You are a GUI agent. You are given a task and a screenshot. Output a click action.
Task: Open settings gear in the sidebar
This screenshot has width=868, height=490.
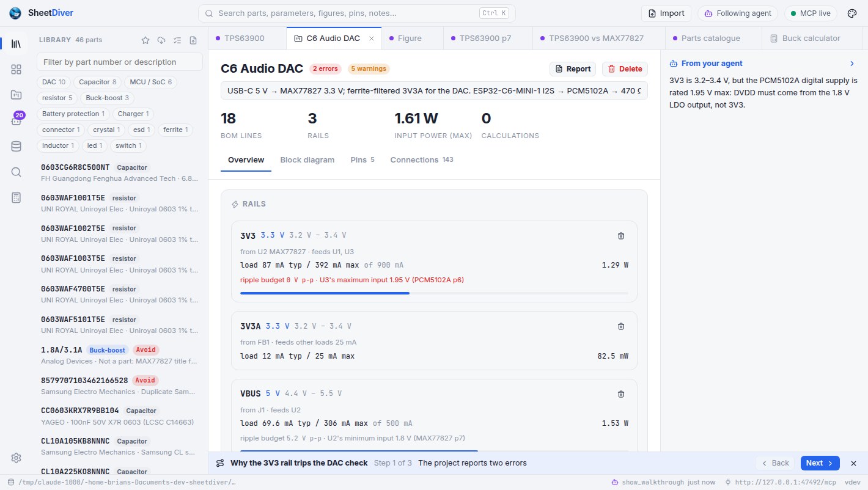point(17,458)
